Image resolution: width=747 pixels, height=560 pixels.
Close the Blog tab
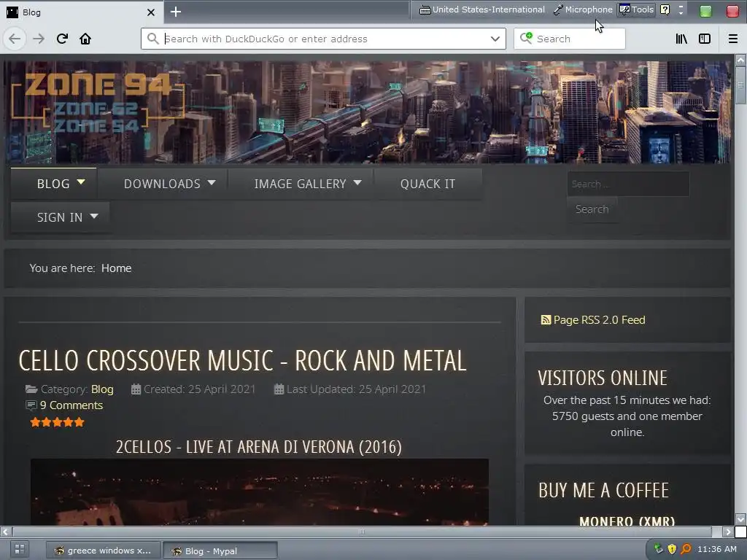click(151, 12)
